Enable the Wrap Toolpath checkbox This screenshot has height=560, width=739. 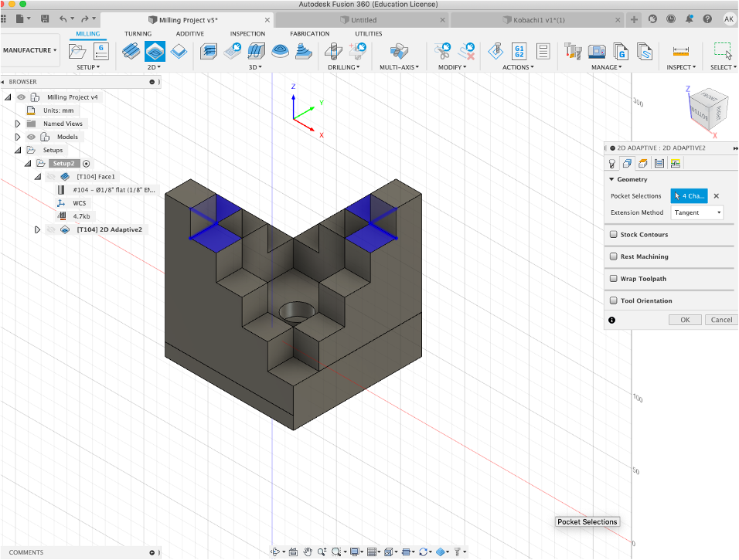[614, 278]
